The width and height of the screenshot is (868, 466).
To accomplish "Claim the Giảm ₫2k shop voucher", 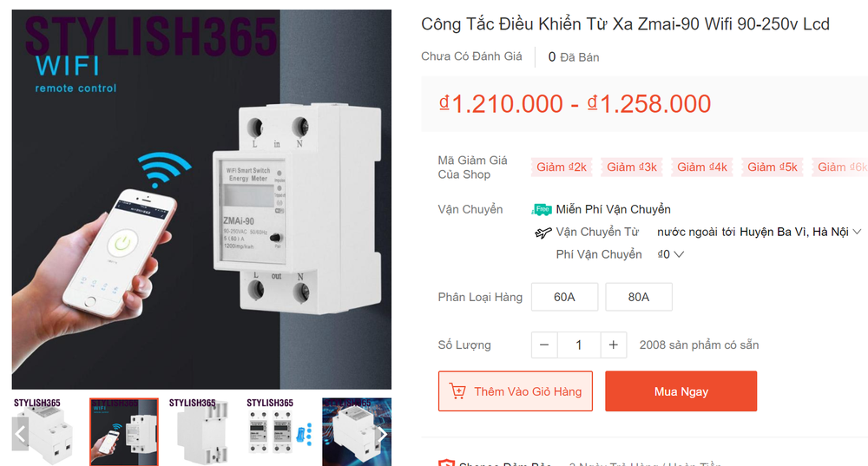I will pyautogui.click(x=562, y=167).
